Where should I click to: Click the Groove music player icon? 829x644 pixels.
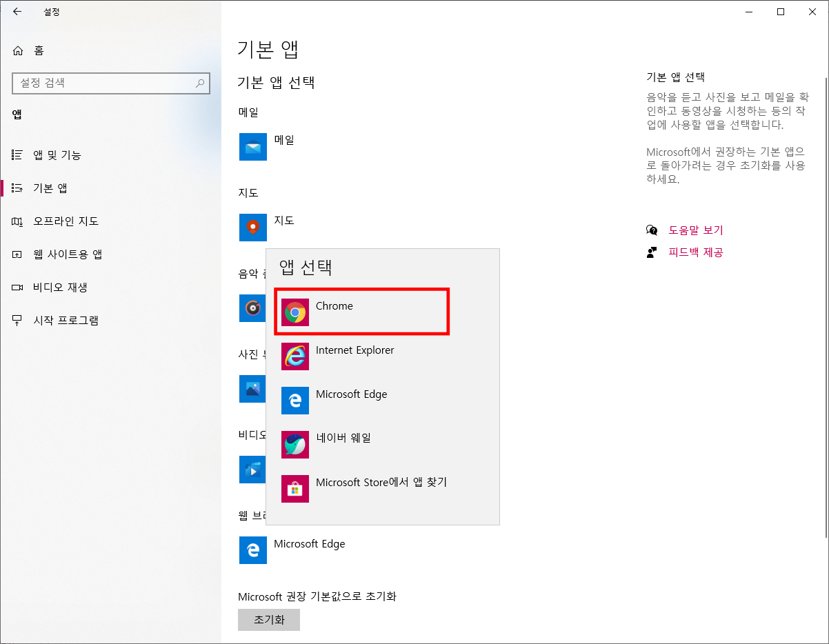pos(252,308)
